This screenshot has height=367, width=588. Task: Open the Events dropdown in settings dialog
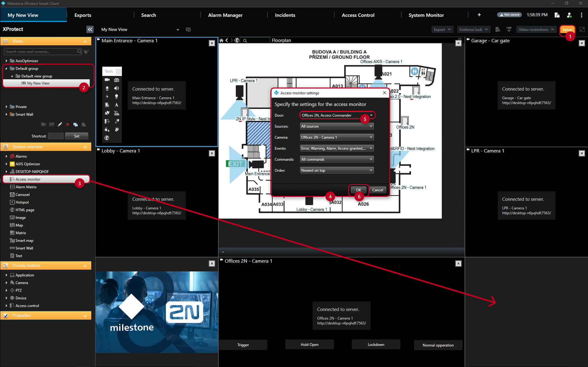(x=337, y=148)
